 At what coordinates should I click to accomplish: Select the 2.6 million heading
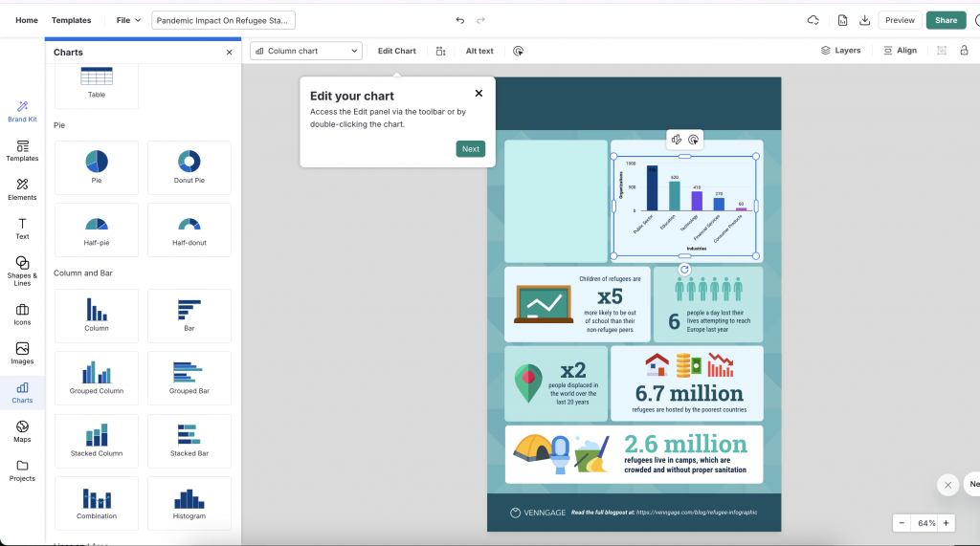pos(685,445)
